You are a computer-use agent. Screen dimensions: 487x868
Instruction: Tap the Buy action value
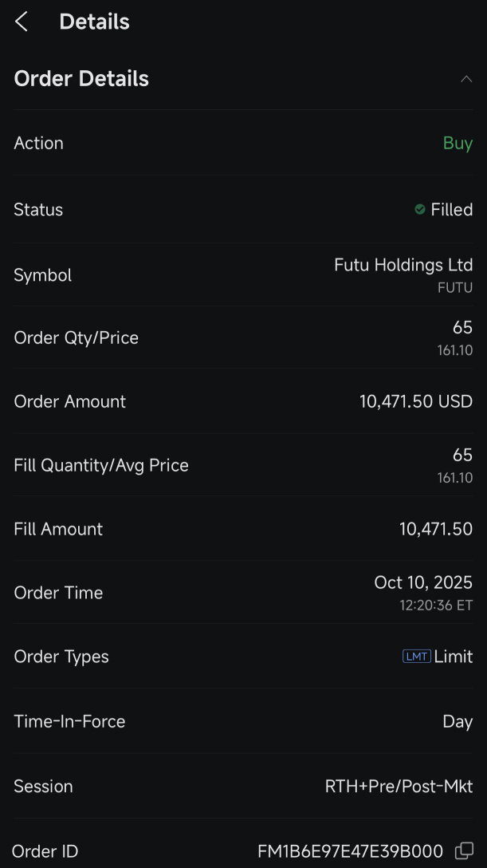point(458,144)
